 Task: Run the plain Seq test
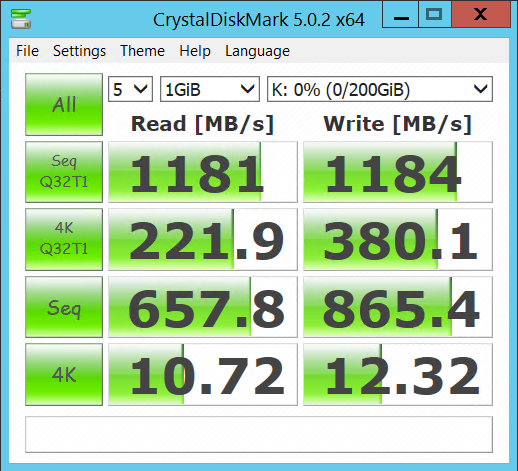[x=64, y=307]
